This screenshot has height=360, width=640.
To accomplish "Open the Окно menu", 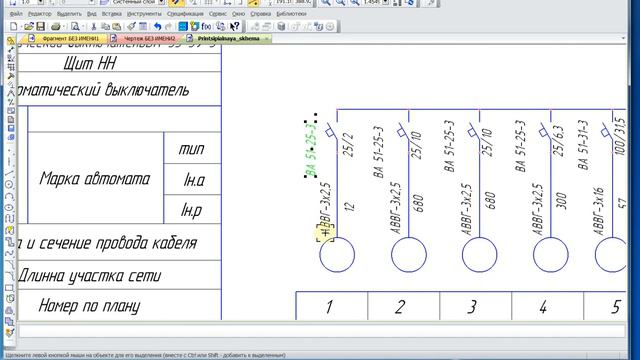I will pyautogui.click(x=238, y=14).
